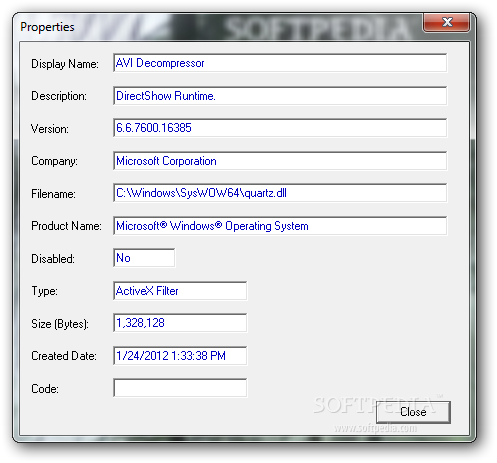Click the Size field showing 1,328,128
The image size is (497, 463).
coord(180,323)
